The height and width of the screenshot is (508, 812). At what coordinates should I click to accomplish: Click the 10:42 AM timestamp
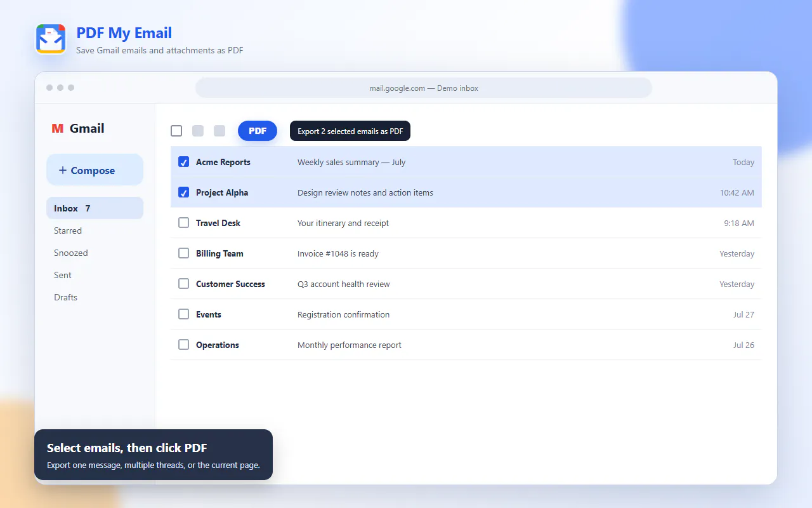[737, 192]
